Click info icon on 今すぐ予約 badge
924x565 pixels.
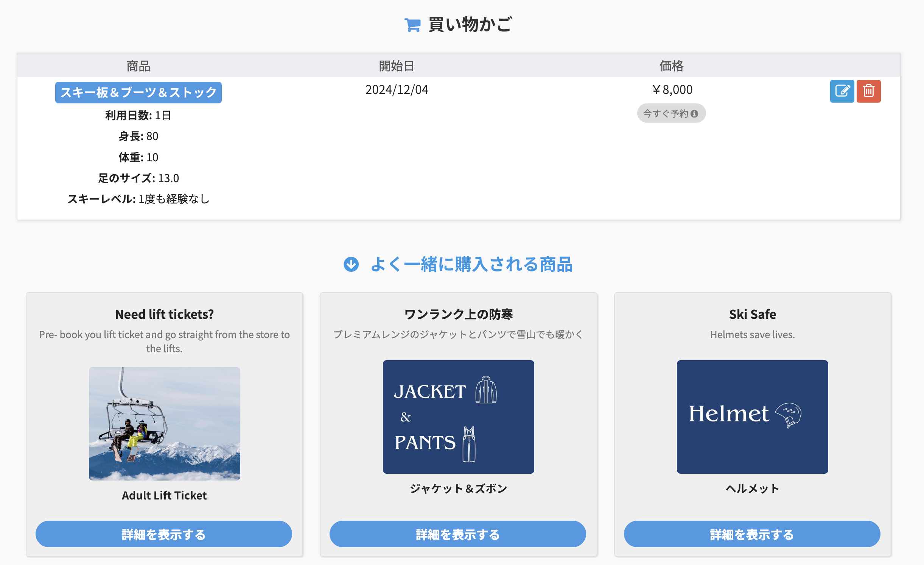pyautogui.click(x=694, y=114)
